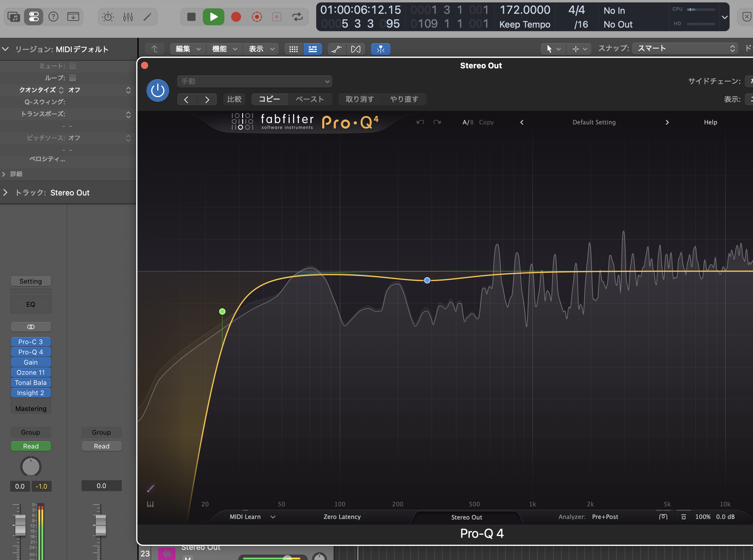Screen dimensions: 753x560
Task: Open the 表示 menu
Action: click(261, 49)
